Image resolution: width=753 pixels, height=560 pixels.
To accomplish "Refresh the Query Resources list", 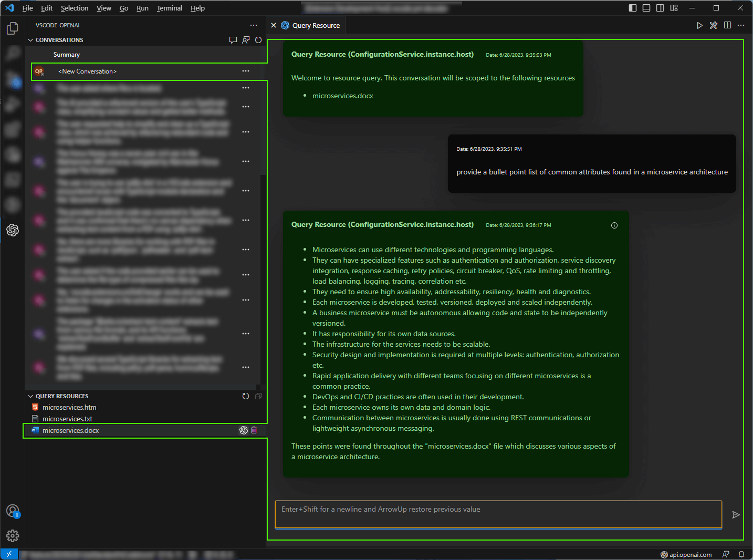I will tap(246, 396).
